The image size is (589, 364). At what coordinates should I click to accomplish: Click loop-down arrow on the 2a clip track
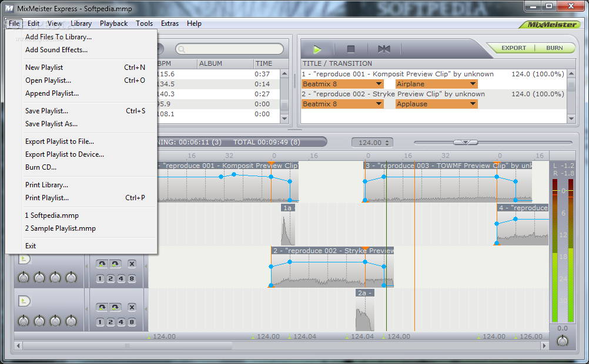coord(115,307)
